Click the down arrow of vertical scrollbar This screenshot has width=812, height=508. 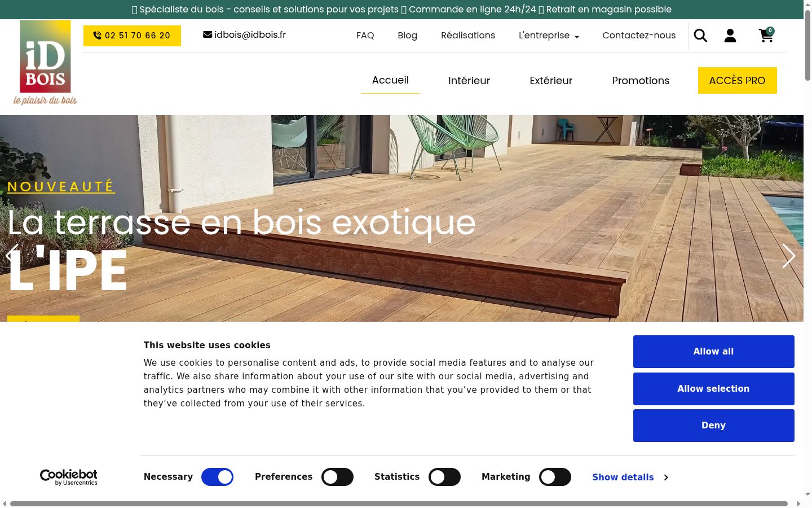tap(807, 494)
